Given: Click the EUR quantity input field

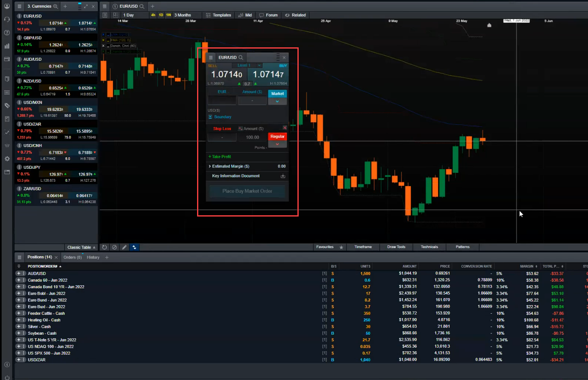Looking at the screenshot, I should (x=222, y=100).
